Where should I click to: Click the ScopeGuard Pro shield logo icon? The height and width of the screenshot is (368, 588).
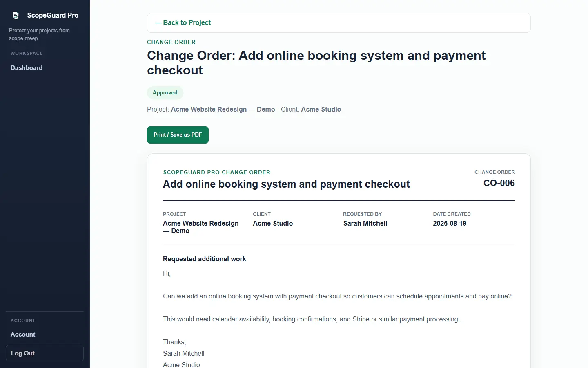(16, 16)
